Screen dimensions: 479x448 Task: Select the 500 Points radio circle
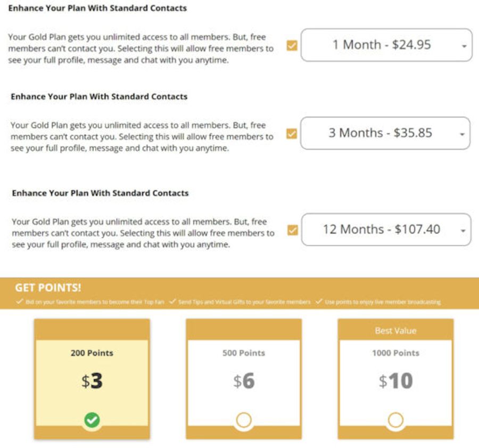pyautogui.click(x=244, y=420)
